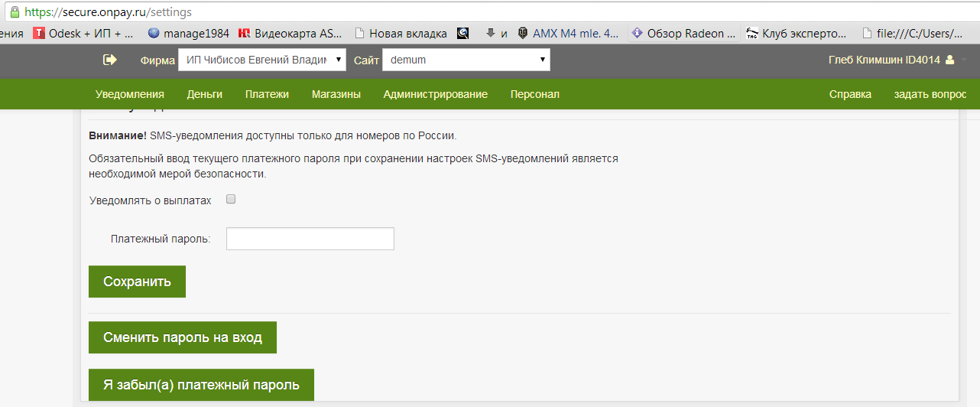Open the Обзор Radeon bookmark

click(x=683, y=34)
